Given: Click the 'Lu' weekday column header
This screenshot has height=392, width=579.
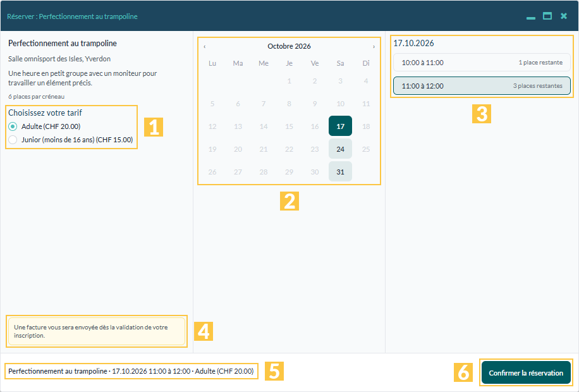Looking at the screenshot, I should [212, 63].
